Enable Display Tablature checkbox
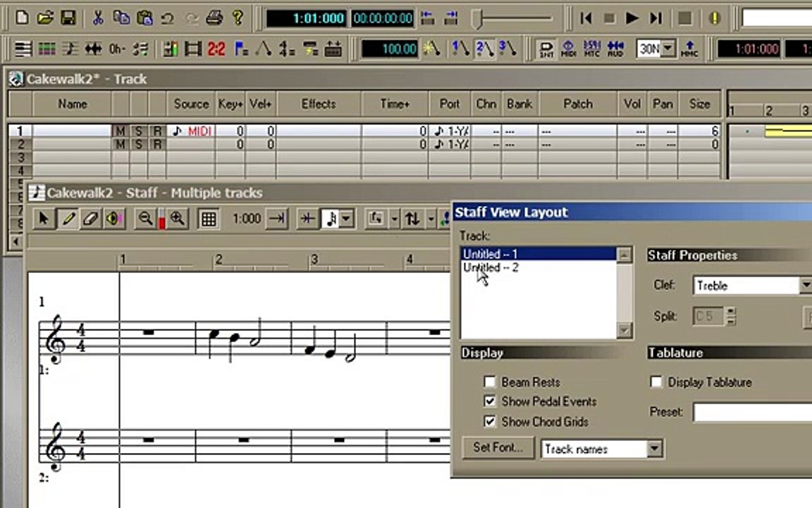 coord(656,382)
